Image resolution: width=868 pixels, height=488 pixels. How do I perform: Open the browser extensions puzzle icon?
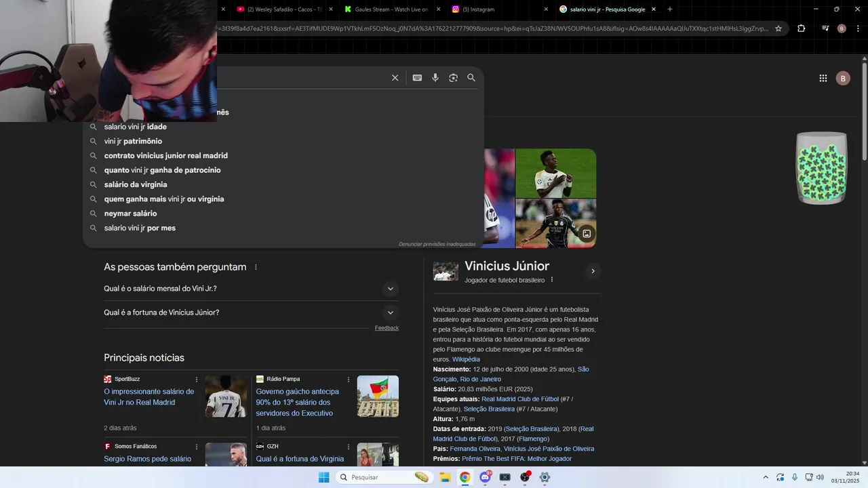[x=802, y=28]
